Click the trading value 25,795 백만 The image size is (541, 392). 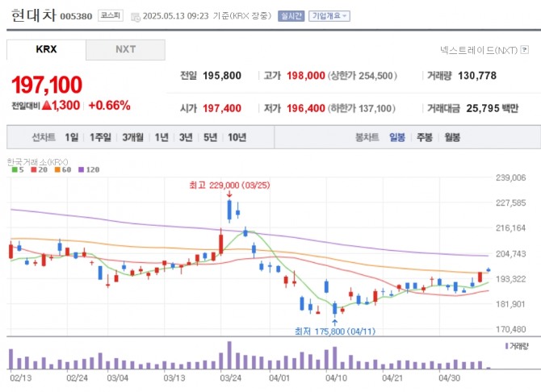coord(493,108)
